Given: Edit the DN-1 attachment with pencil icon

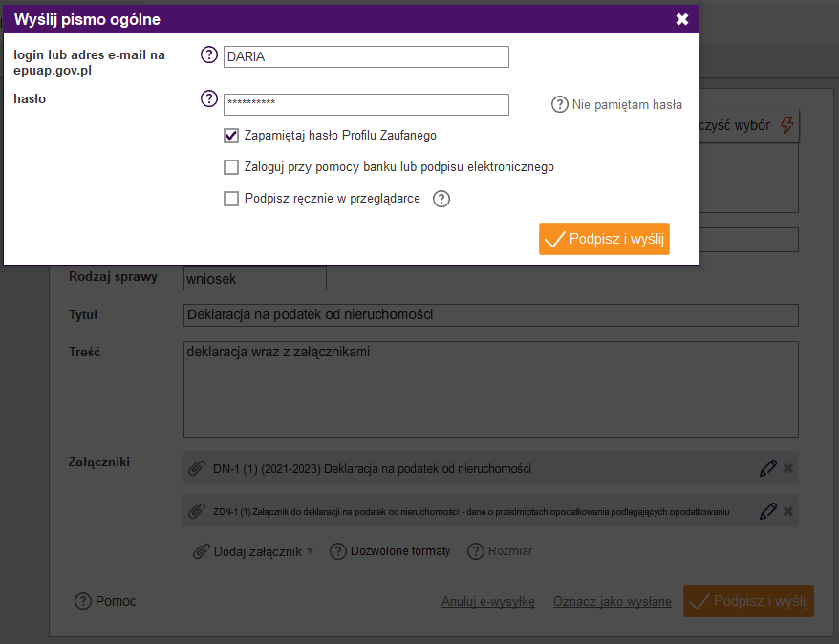Looking at the screenshot, I should [x=768, y=468].
